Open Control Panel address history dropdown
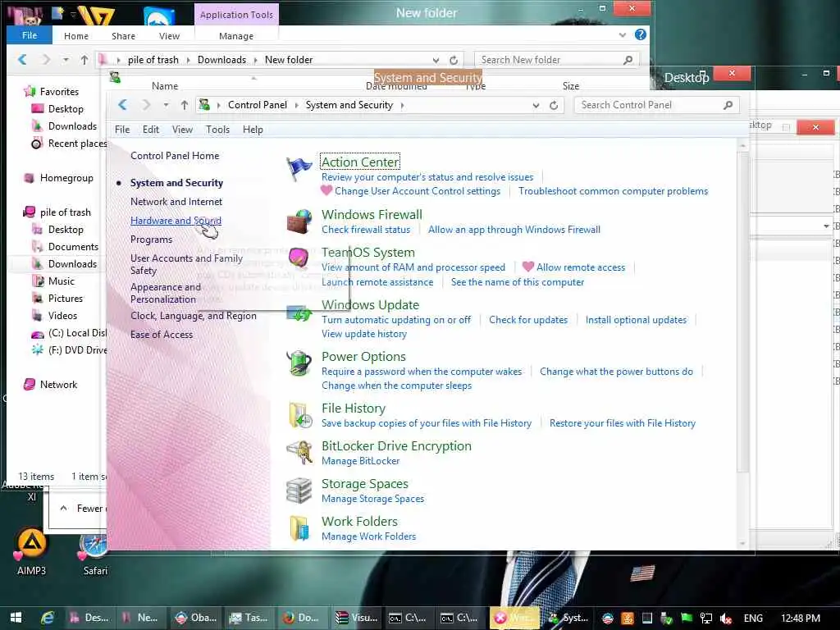This screenshot has width=840, height=630. [536, 106]
